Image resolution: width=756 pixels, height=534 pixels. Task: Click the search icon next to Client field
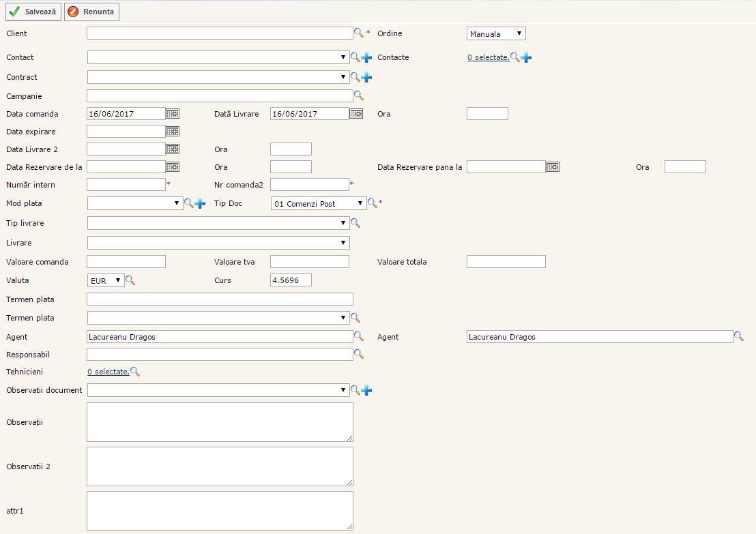[x=358, y=33]
